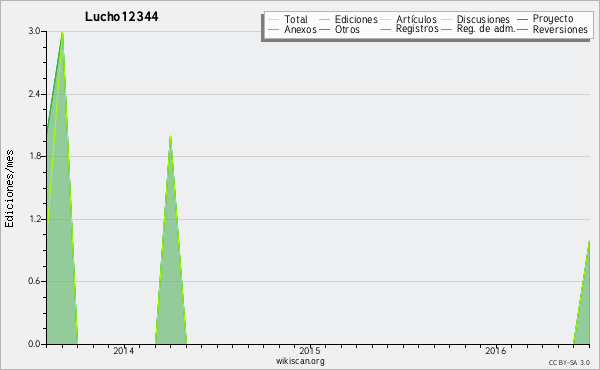Viewport: 600px width, 370px height.
Task: Click the Ediciones/mes axis label
Action: [x=9, y=188]
